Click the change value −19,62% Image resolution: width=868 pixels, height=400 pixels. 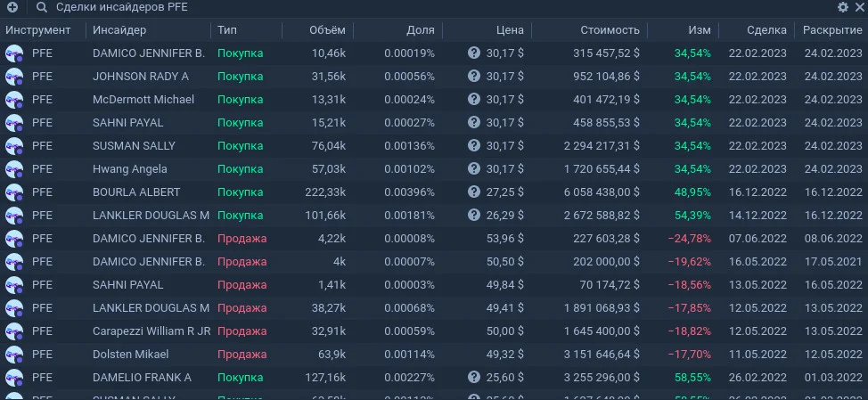690,262
